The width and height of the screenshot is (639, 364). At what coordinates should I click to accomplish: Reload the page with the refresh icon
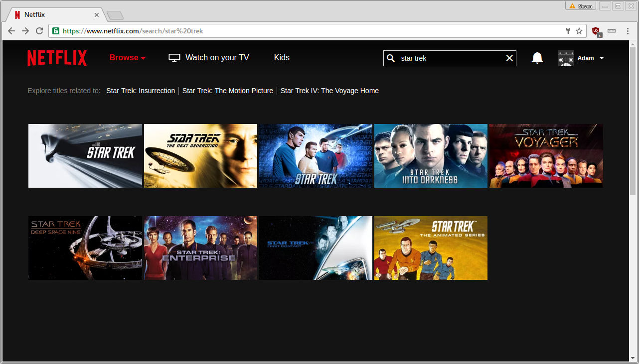39,31
